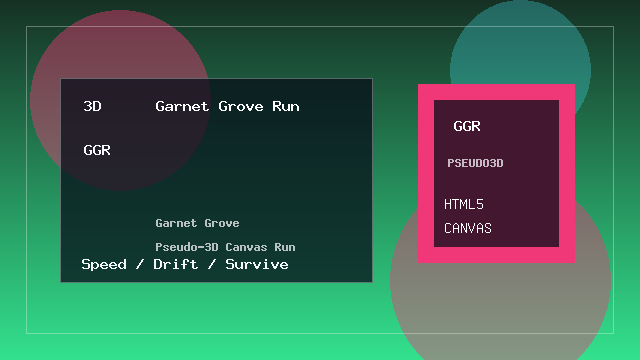Click 'GGR' inside the pink-framed card
This screenshot has width=640, height=360.
pyautogui.click(x=467, y=126)
